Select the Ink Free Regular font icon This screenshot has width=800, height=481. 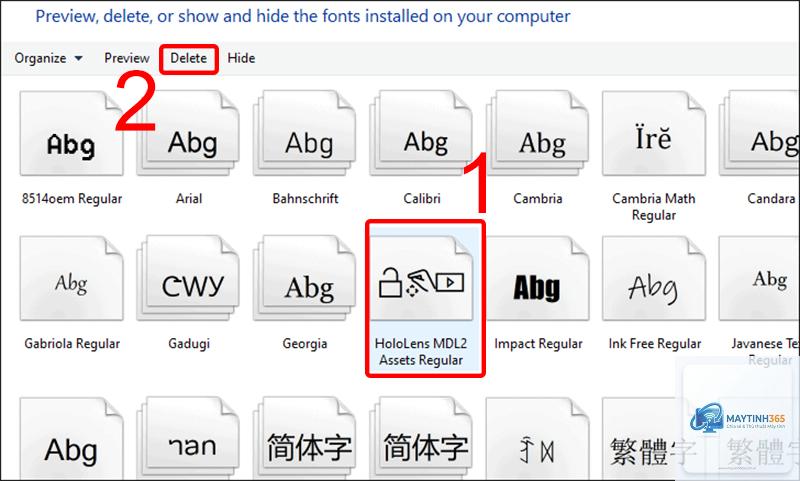tap(654, 279)
